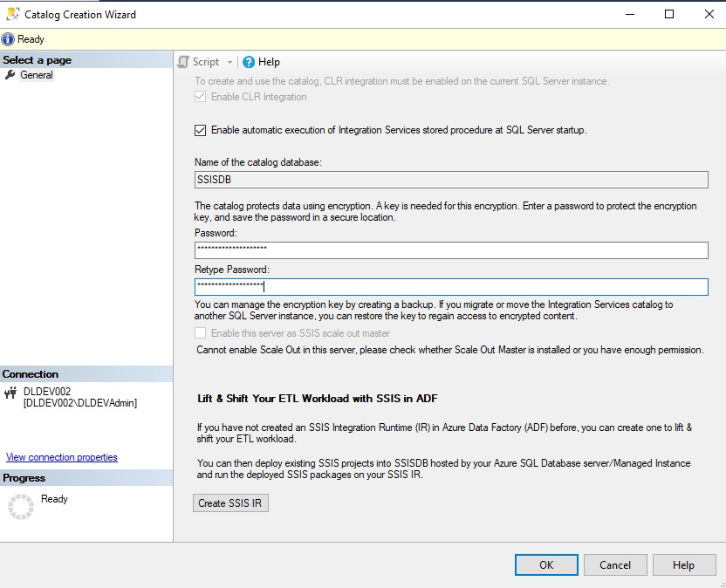The width and height of the screenshot is (726, 588).
Task: Click the Script toolbar icon
Action: click(x=183, y=62)
